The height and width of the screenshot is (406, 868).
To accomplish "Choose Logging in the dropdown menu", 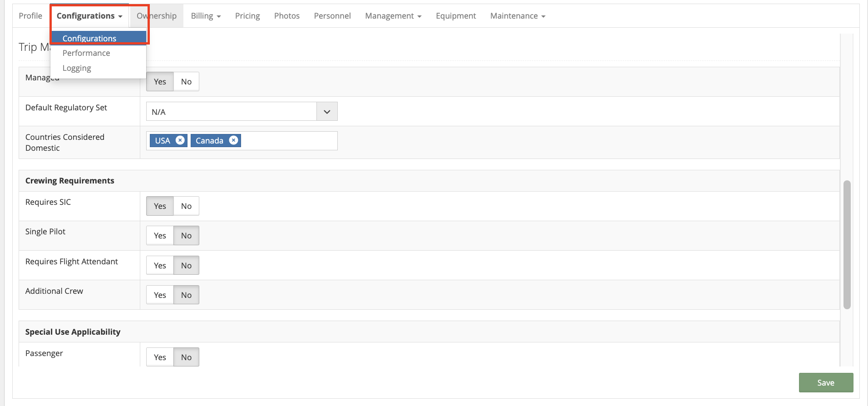I will [77, 68].
